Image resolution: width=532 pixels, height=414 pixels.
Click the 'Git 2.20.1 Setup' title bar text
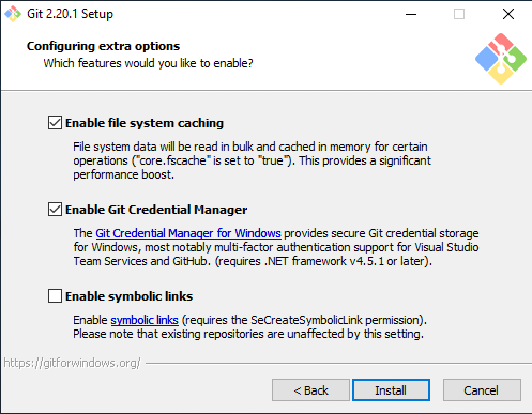[70, 14]
